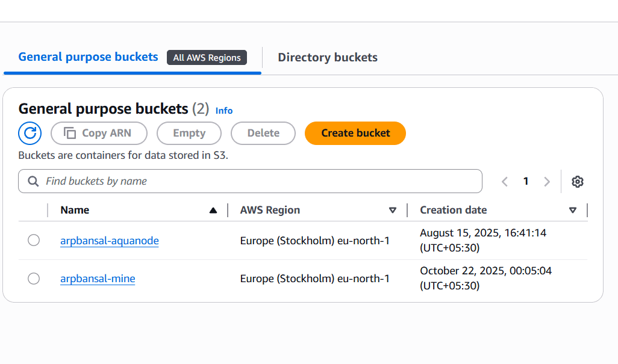618x364 pixels.
Task: Go to next page arrow
Action: pos(547,181)
